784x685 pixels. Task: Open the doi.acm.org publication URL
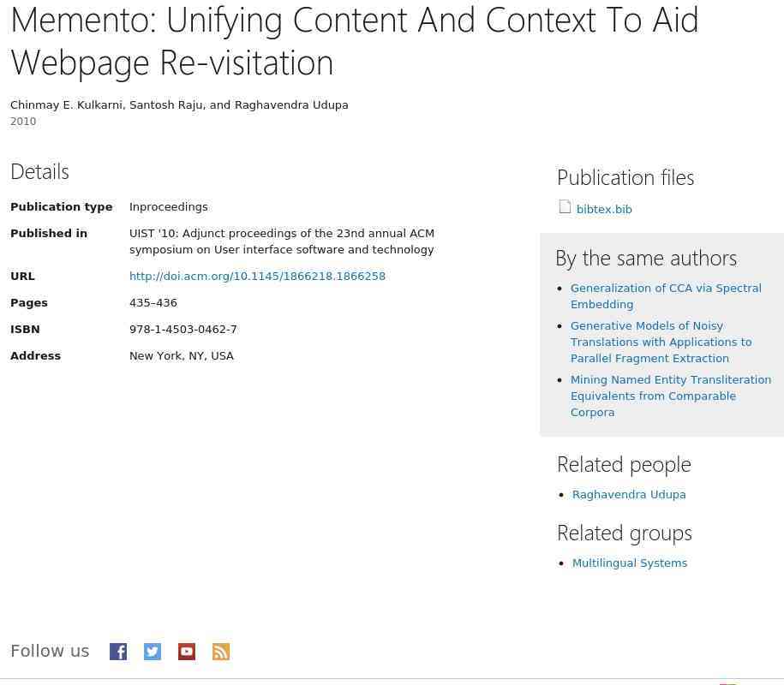(257, 277)
